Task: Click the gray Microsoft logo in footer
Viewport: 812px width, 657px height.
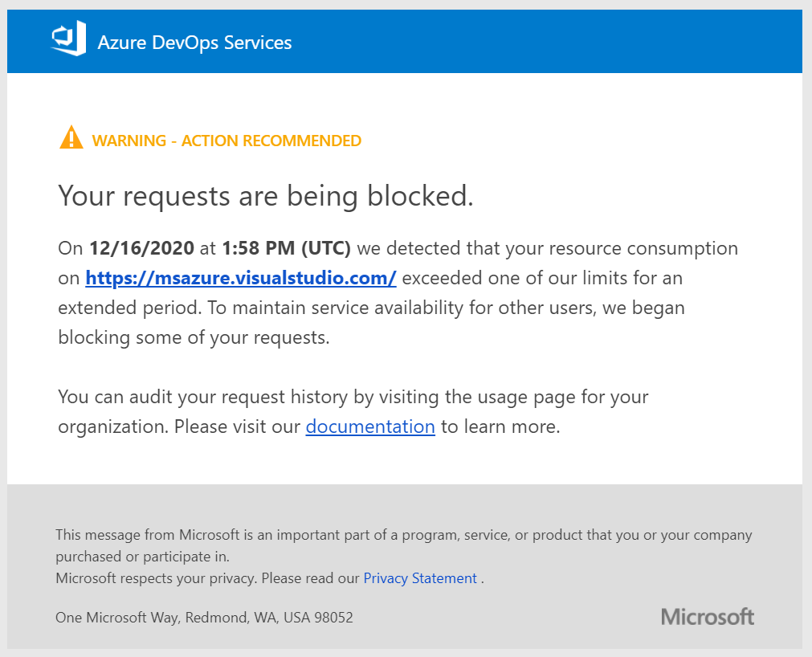Action: click(x=708, y=617)
